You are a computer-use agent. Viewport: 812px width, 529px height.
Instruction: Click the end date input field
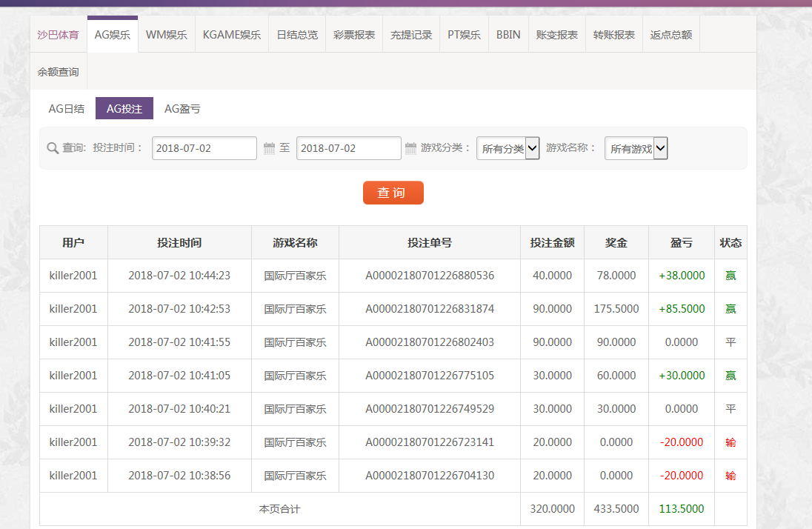348,148
